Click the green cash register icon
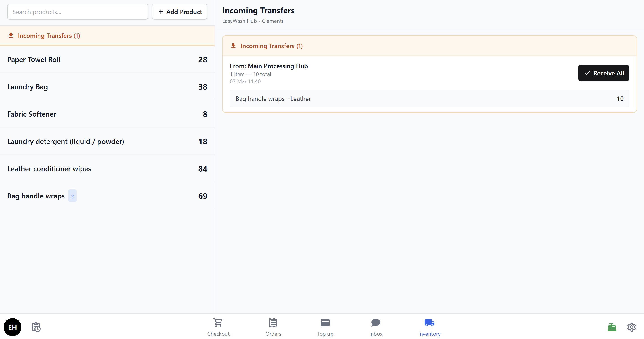The height and width of the screenshot is (339, 644). 612,327
